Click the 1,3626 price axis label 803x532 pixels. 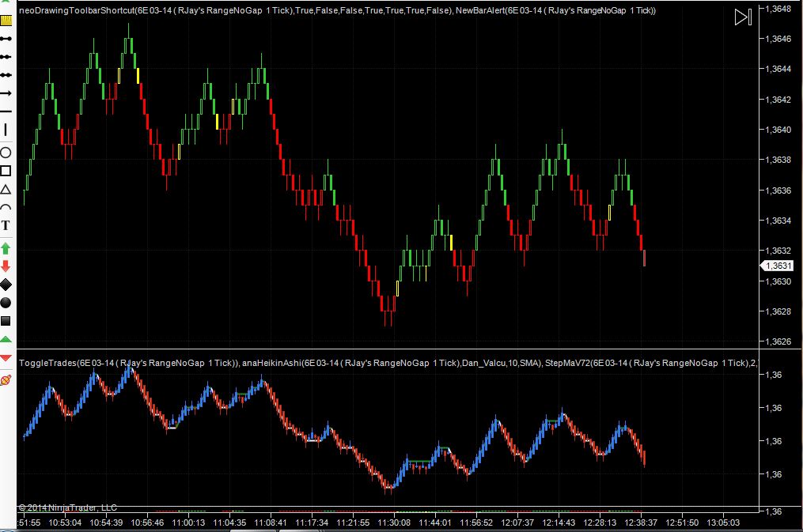coord(778,341)
